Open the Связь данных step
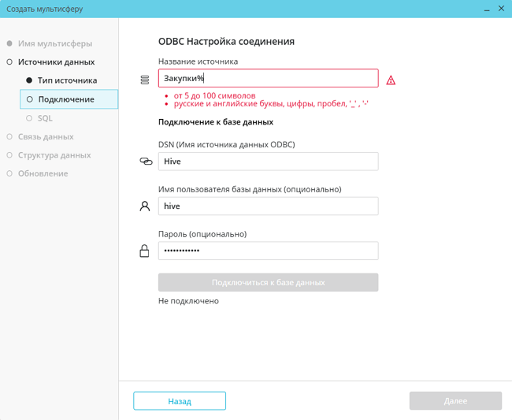This screenshot has width=512, height=420. click(46, 136)
